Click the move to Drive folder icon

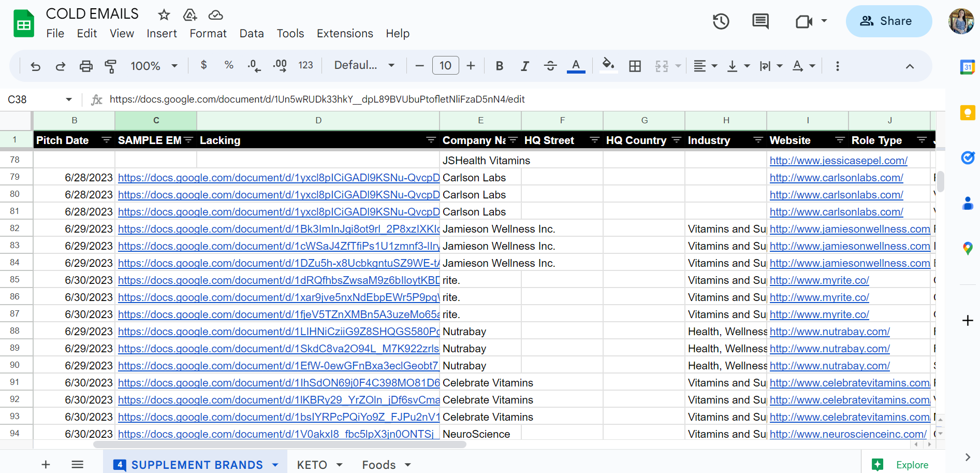(x=190, y=15)
